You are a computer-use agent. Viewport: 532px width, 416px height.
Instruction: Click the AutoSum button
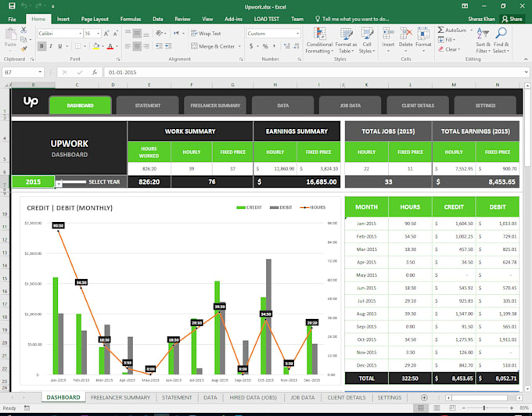coord(454,30)
